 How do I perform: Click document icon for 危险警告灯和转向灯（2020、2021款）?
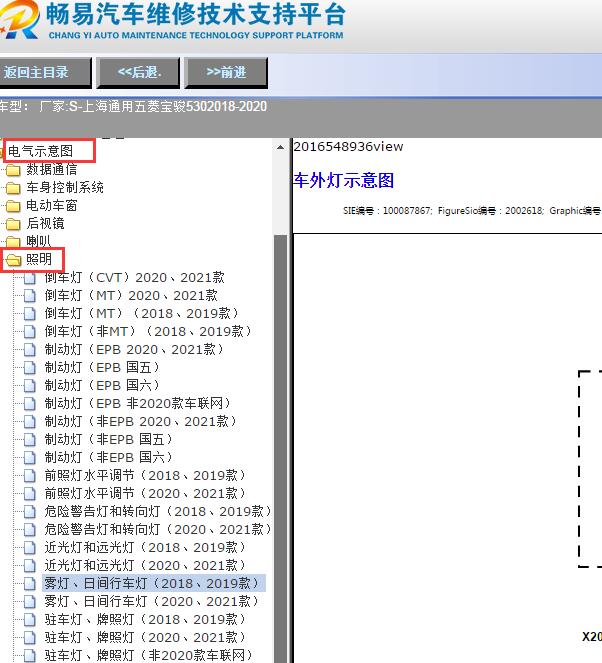30,529
